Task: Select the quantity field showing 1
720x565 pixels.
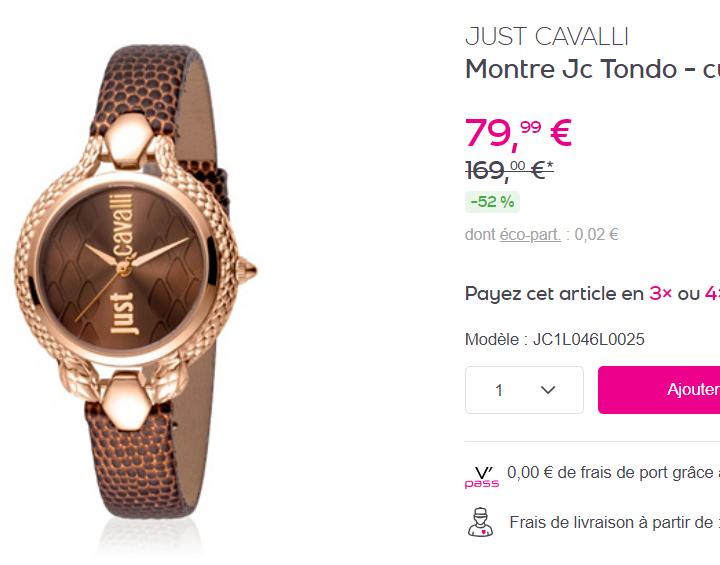Action: (500, 390)
